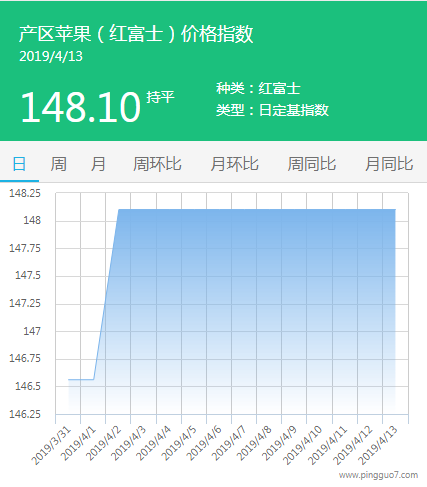This screenshot has height=487, width=427.
Task: Click the date 2019/4/13 under the title
Action: click(51, 56)
